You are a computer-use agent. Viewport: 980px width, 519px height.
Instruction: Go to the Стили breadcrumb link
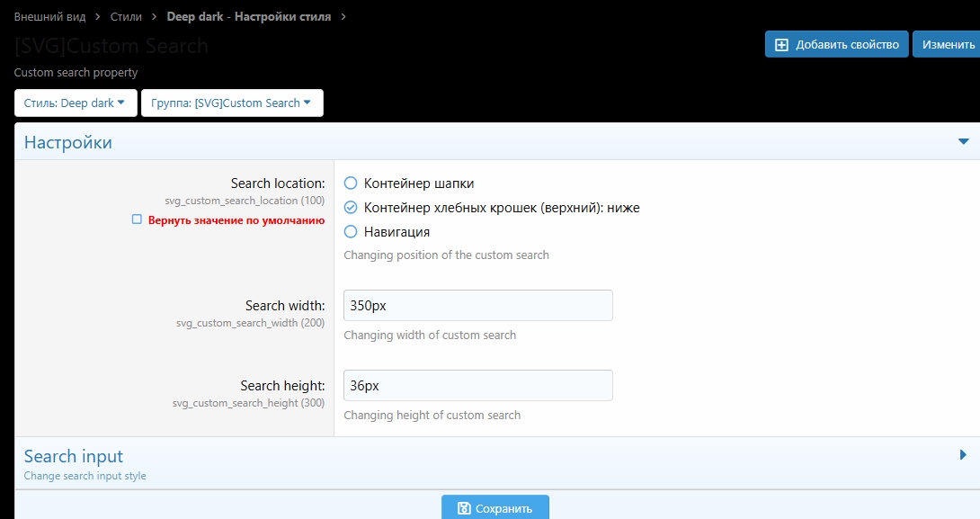[x=126, y=17]
